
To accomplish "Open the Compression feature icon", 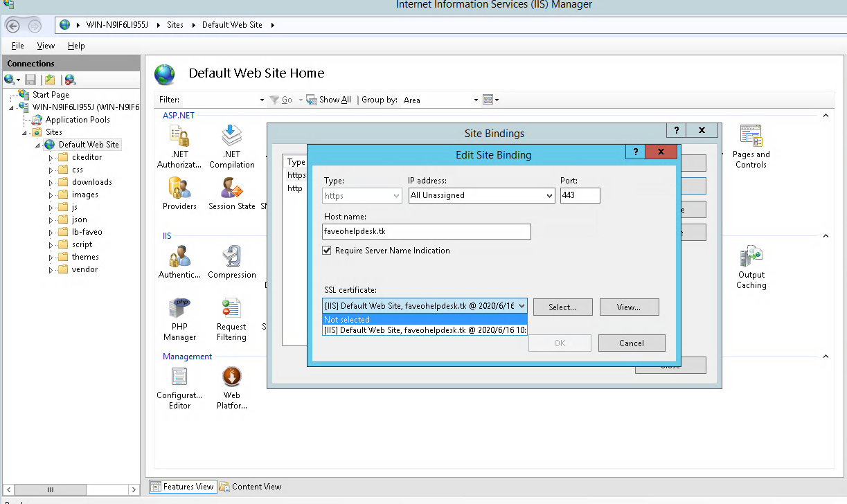I will point(231,263).
